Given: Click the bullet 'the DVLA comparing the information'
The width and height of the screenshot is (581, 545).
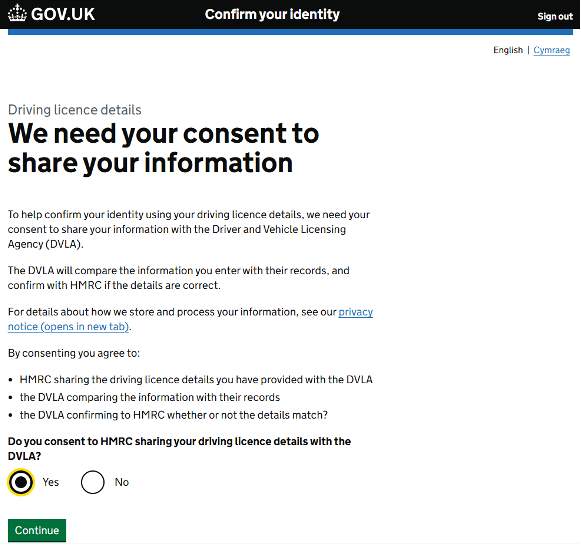Looking at the screenshot, I should [150, 397].
